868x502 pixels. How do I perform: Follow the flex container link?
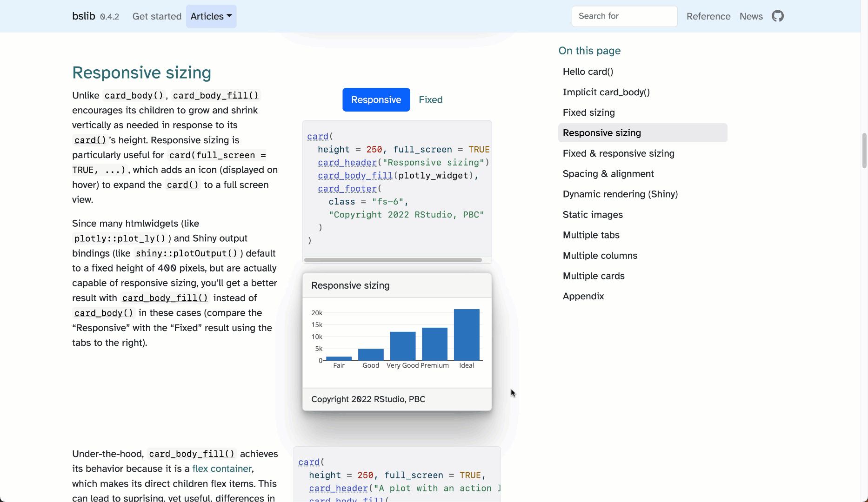(x=222, y=469)
